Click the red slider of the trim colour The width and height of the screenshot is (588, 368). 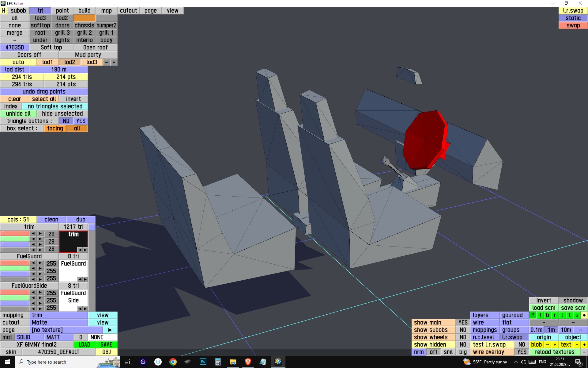(x=15, y=234)
